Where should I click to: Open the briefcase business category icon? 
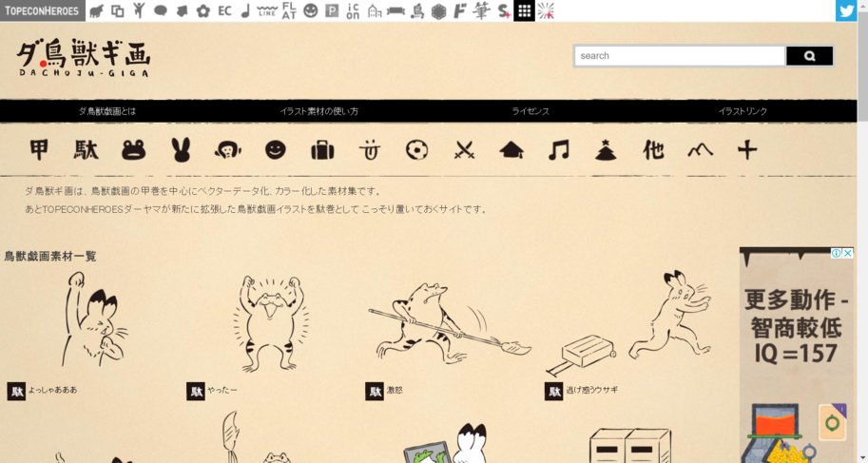(322, 150)
